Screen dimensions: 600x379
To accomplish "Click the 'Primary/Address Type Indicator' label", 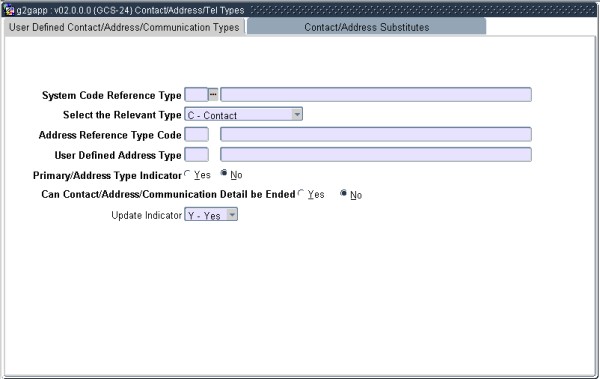I will pos(107,176).
